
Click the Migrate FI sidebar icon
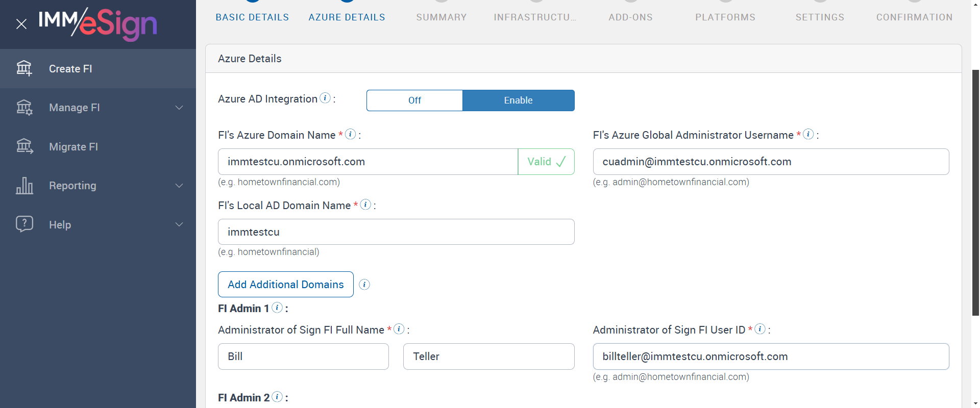[x=24, y=147]
